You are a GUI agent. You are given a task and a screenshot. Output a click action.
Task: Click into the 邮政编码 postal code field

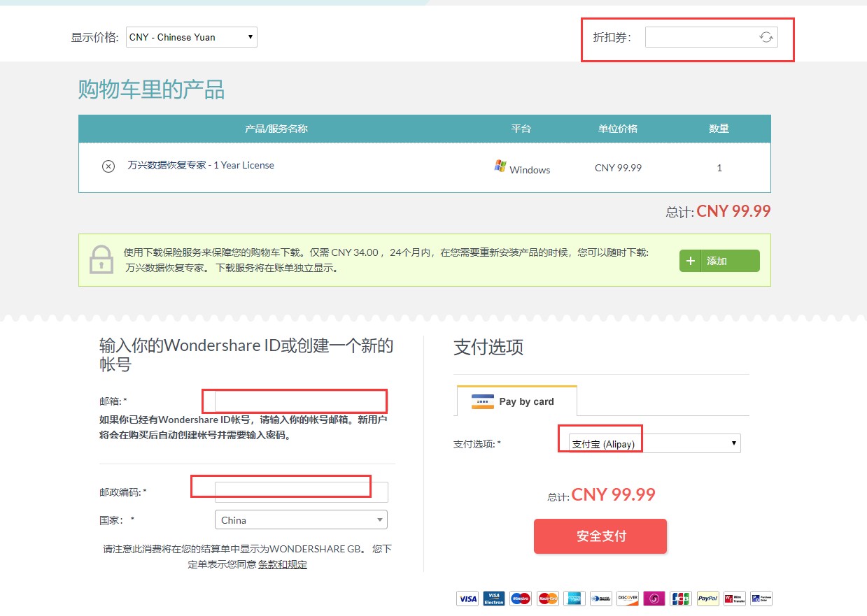coord(301,492)
